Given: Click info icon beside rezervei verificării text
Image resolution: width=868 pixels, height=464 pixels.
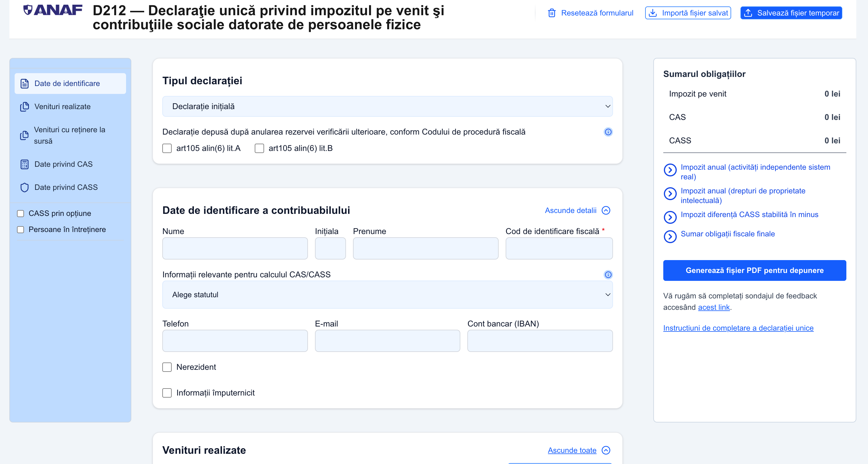Looking at the screenshot, I should click(x=608, y=132).
